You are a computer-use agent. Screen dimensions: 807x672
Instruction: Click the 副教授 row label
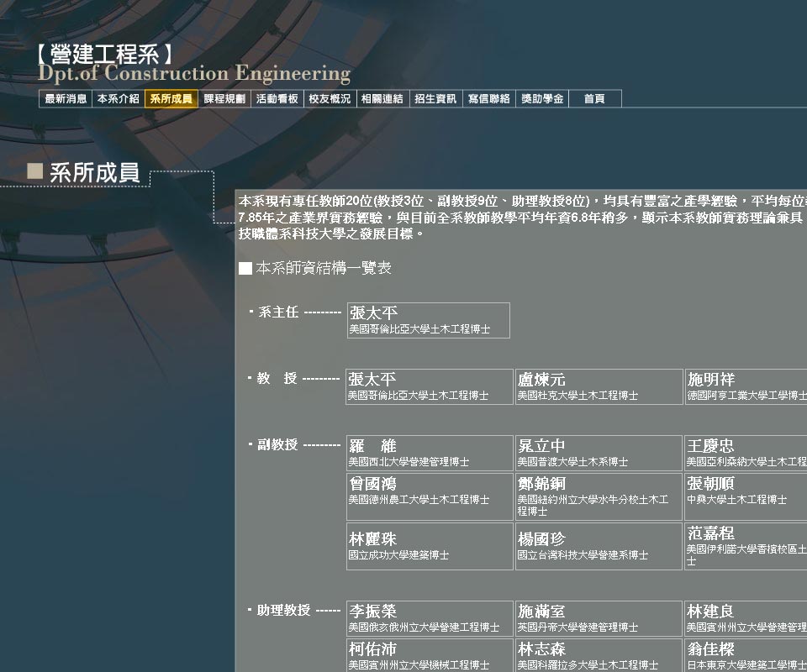277,444
